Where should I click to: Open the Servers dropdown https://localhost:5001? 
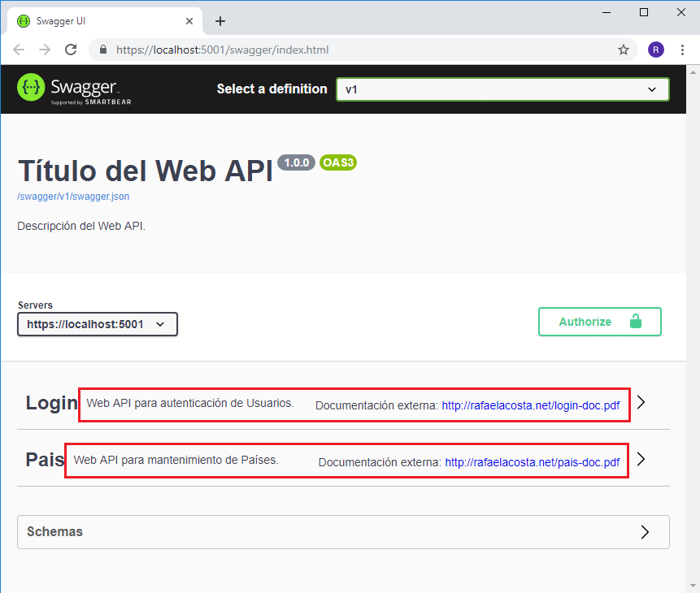point(98,324)
